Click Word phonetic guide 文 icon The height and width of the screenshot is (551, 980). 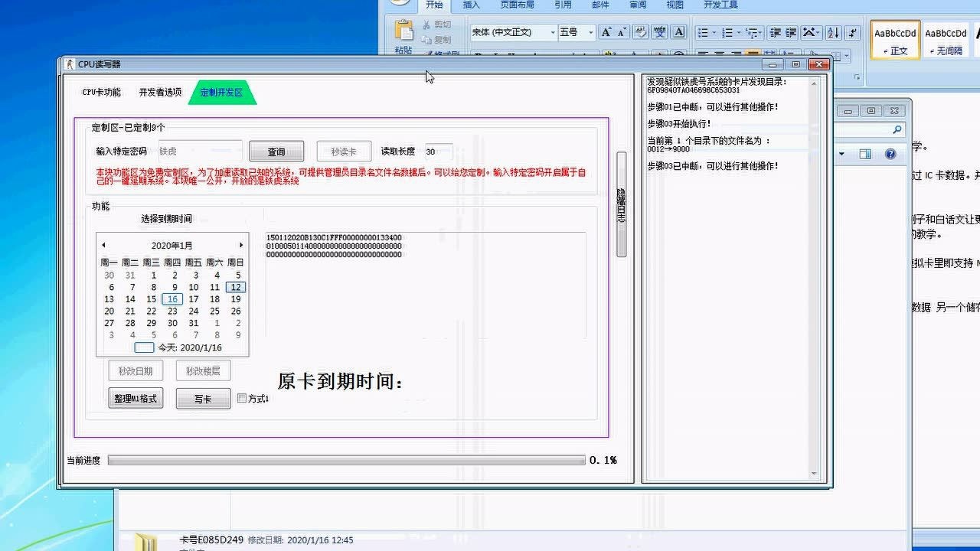pos(660,32)
